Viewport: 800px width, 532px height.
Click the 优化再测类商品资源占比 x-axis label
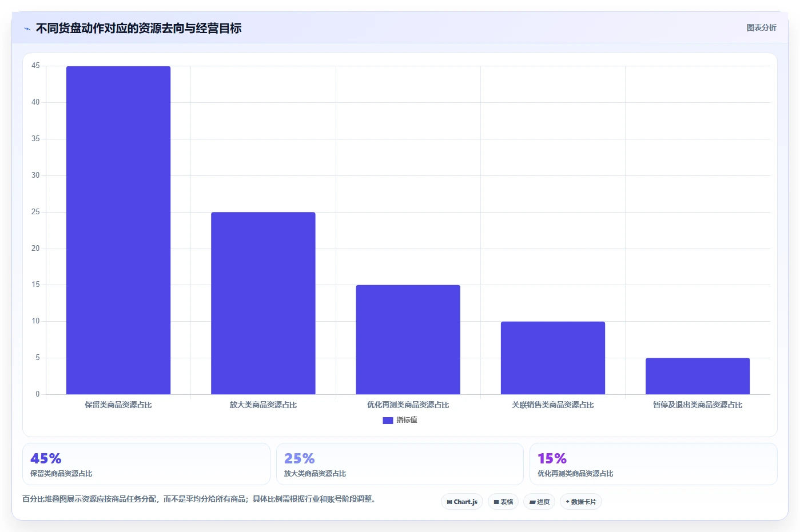click(408, 405)
